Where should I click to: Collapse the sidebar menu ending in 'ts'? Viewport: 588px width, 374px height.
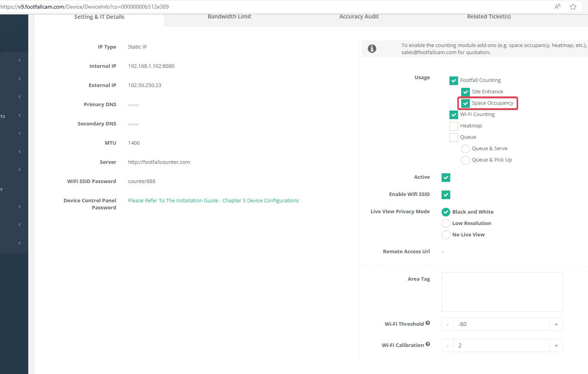point(20,115)
